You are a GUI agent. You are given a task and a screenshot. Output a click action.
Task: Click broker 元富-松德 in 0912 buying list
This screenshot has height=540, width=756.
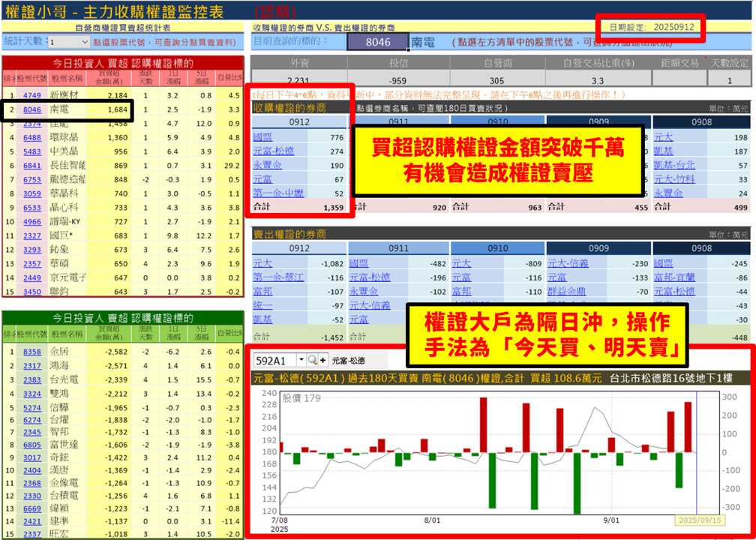(273, 151)
